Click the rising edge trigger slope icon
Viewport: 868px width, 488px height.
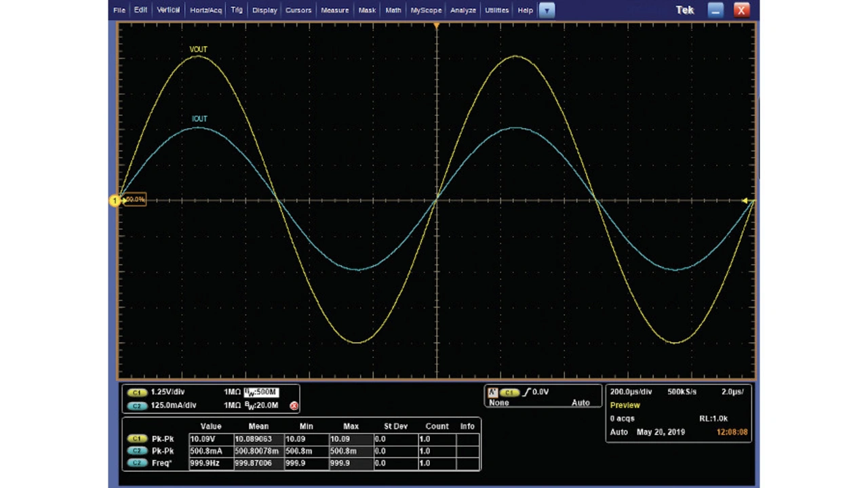pyautogui.click(x=526, y=392)
